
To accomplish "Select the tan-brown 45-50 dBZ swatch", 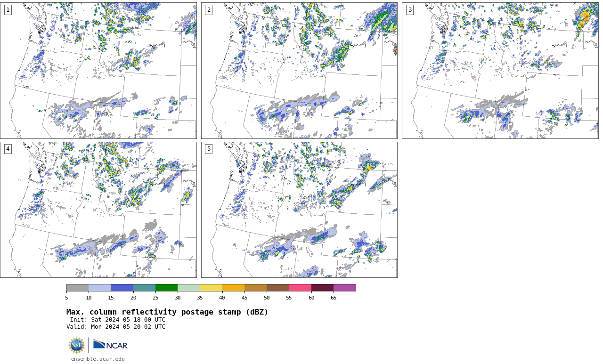I will tap(255, 288).
